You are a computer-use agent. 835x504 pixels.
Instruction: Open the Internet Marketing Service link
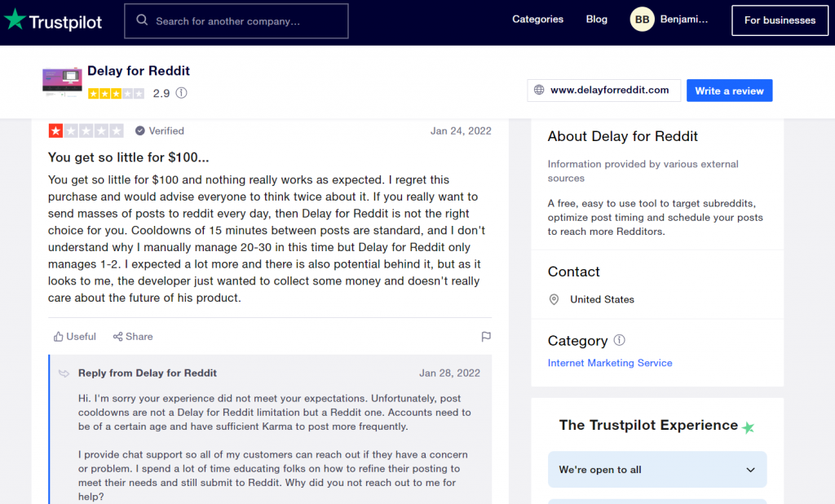[x=610, y=363]
